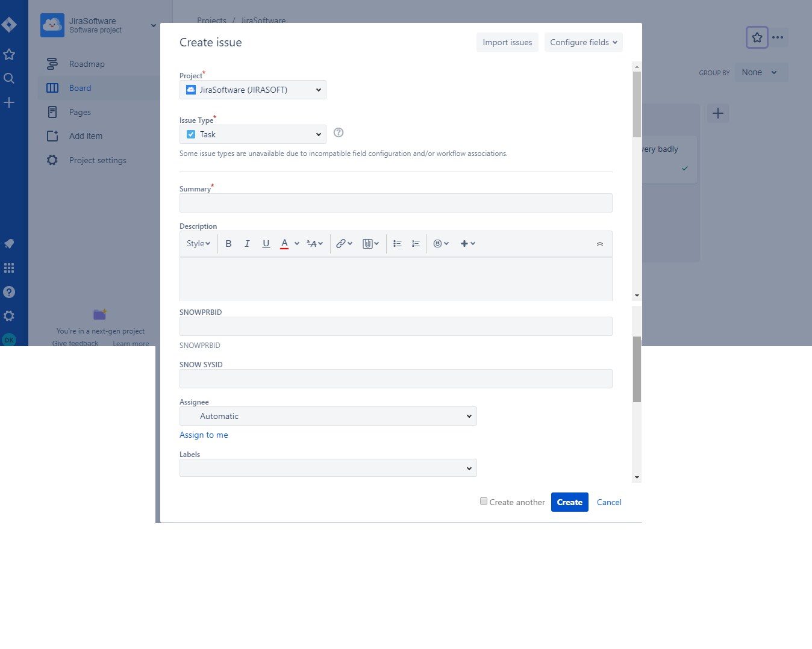Screen dimensions: 812x649
Task: Click the text color A button
Action: (284, 244)
